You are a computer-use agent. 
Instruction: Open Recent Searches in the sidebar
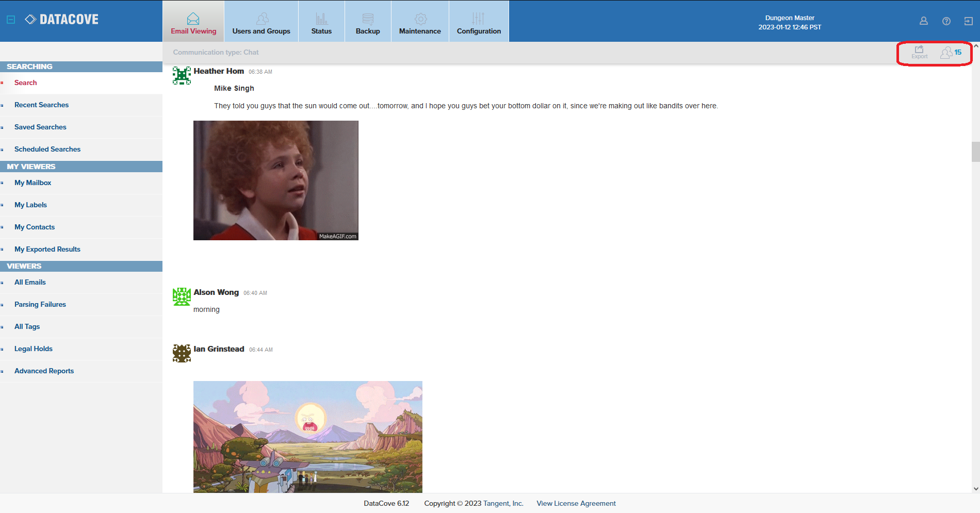click(41, 105)
